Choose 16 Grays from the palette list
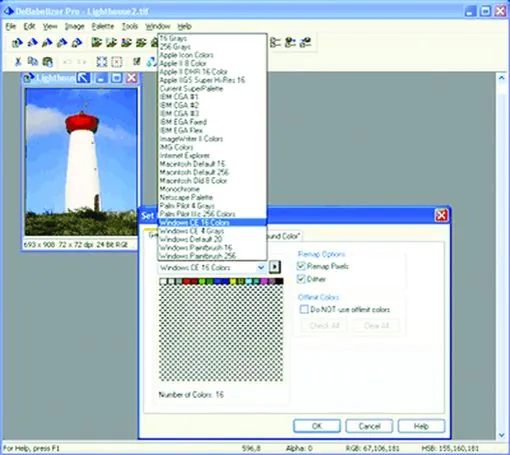 coord(212,38)
